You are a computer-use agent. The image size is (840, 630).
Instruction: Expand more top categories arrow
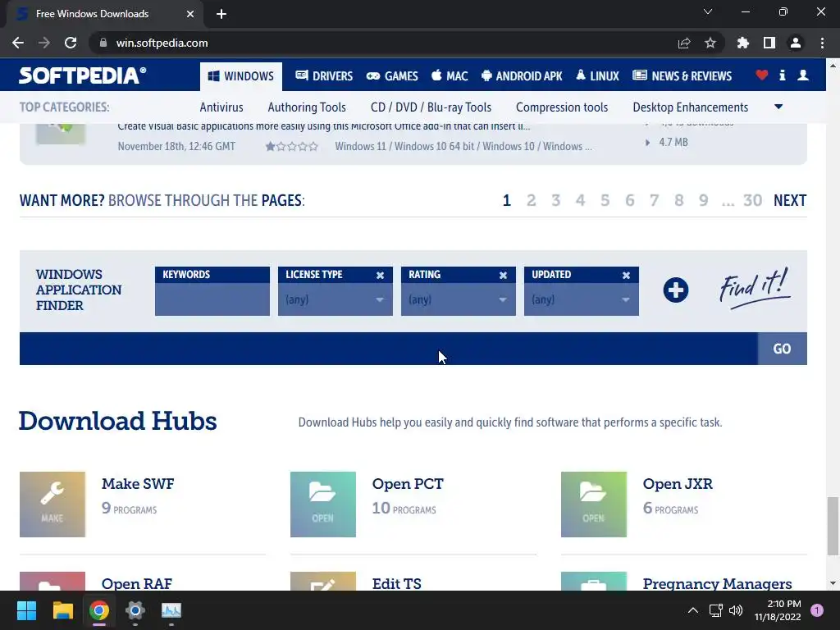point(778,107)
